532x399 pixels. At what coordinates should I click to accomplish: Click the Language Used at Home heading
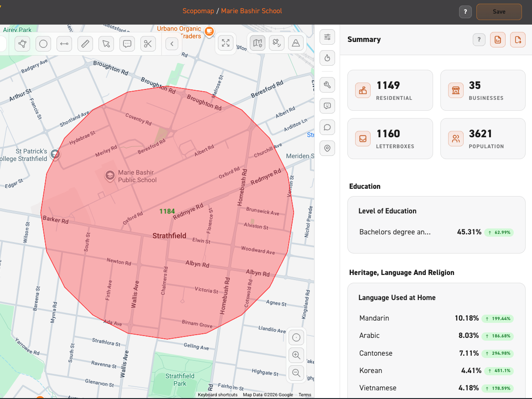(x=397, y=298)
